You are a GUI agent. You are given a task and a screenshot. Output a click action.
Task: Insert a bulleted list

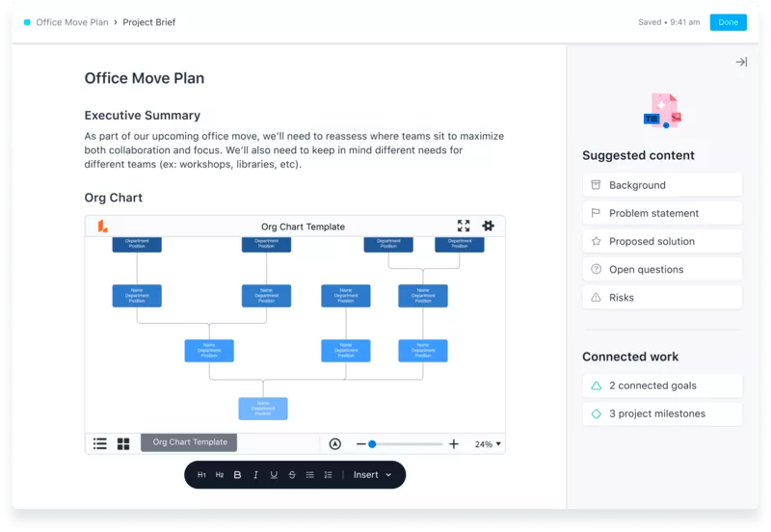(x=309, y=475)
